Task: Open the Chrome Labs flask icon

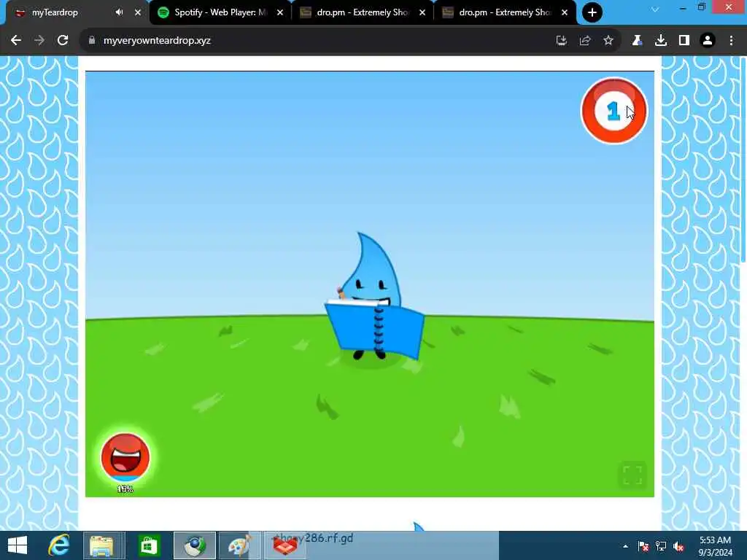Action: point(637,41)
